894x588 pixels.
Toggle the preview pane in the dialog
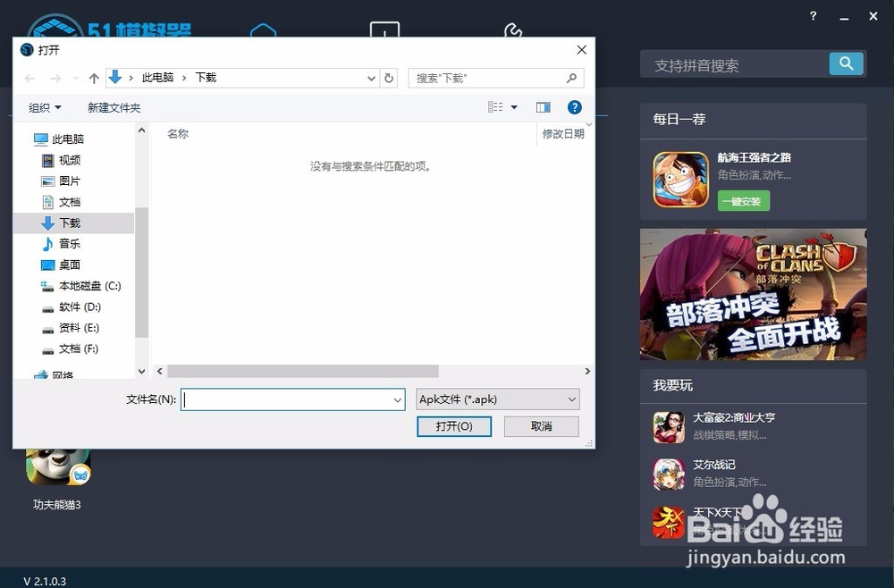(543, 107)
